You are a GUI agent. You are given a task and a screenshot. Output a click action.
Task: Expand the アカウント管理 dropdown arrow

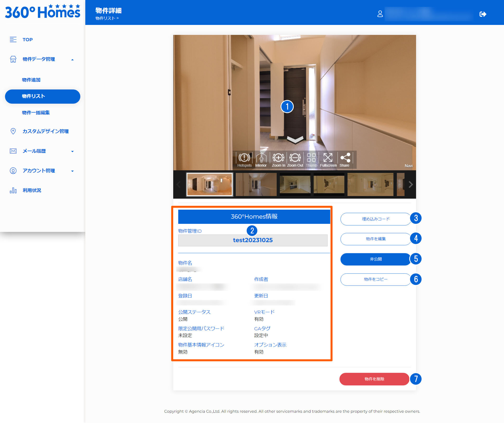coord(72,171)
